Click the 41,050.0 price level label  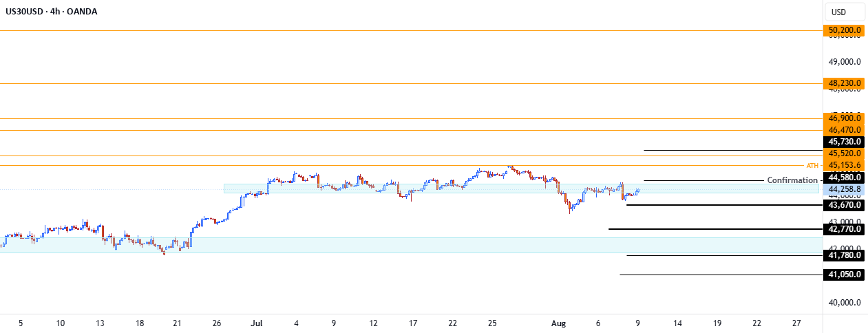click(x=844, y=275)
